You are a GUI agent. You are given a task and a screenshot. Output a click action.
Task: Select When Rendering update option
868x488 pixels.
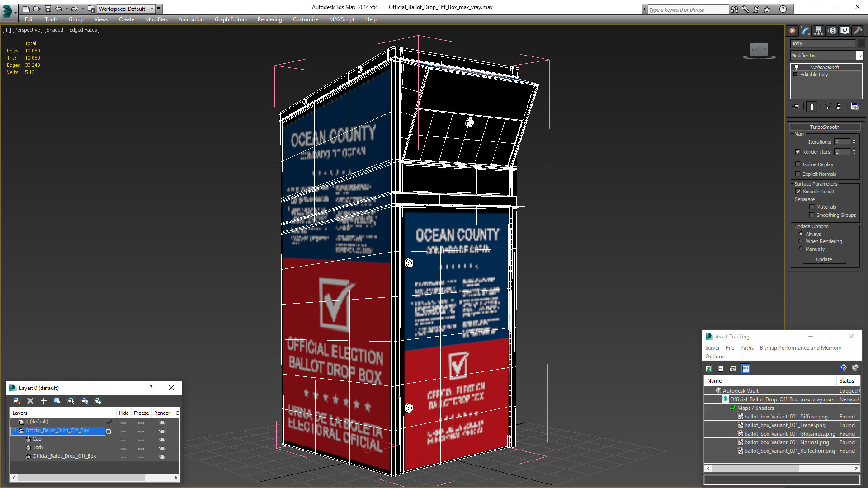(x=801, y=241)
